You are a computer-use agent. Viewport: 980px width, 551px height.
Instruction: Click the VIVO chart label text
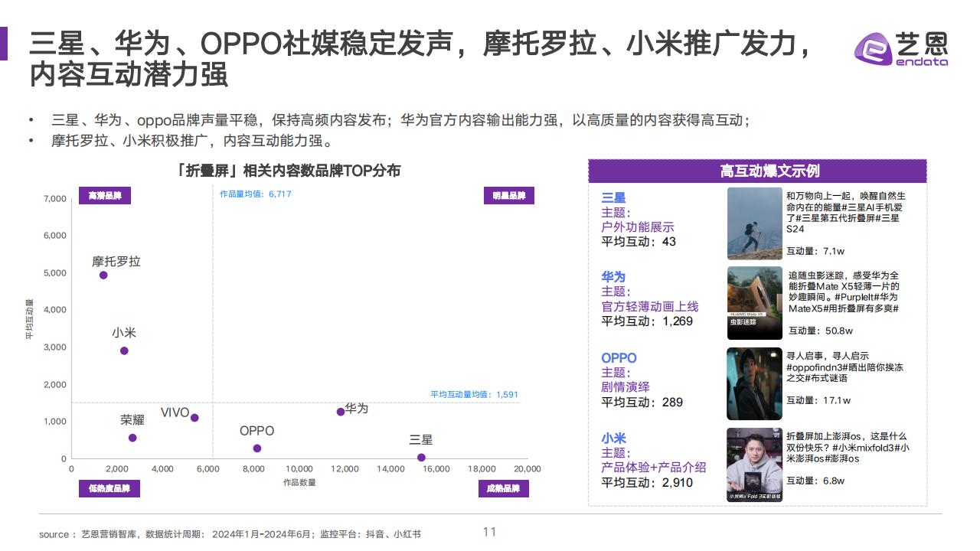(x=175, y=413)
